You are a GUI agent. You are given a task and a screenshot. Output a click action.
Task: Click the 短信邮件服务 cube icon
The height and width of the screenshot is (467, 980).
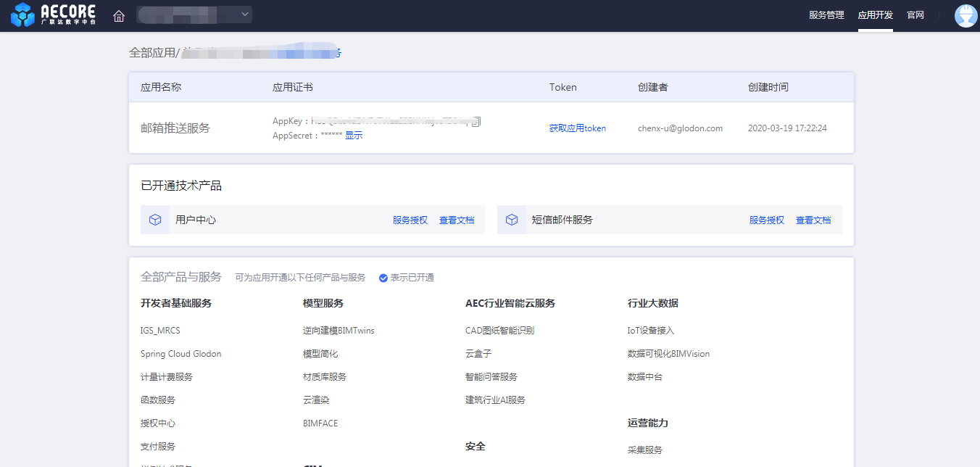pos(512,220)
